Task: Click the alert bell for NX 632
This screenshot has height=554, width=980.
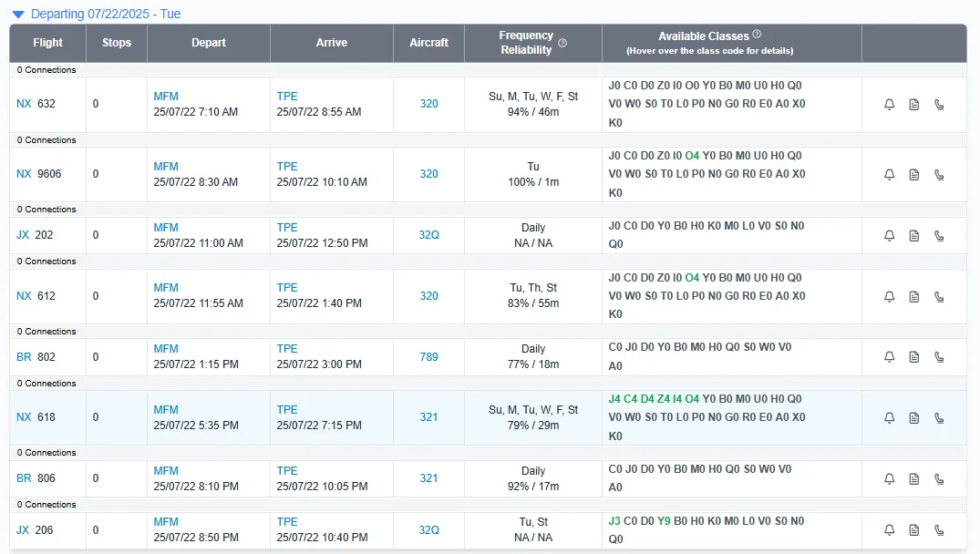Action: point(890,104)
